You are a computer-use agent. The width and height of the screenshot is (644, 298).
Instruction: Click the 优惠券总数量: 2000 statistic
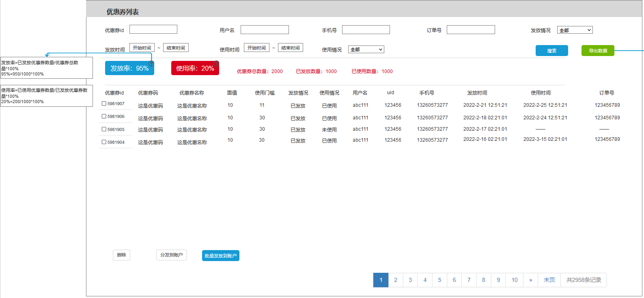tap(260, 71)
